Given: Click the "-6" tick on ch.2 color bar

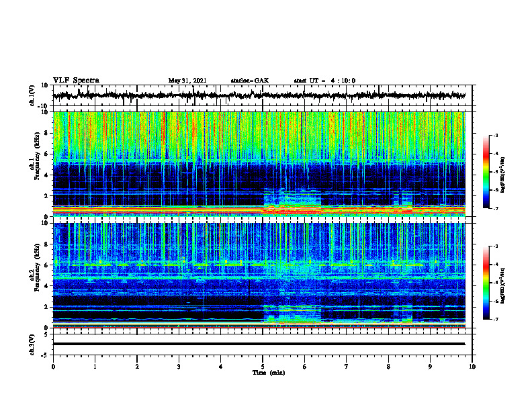Looking at the screenshot, I should pos(495,301).
